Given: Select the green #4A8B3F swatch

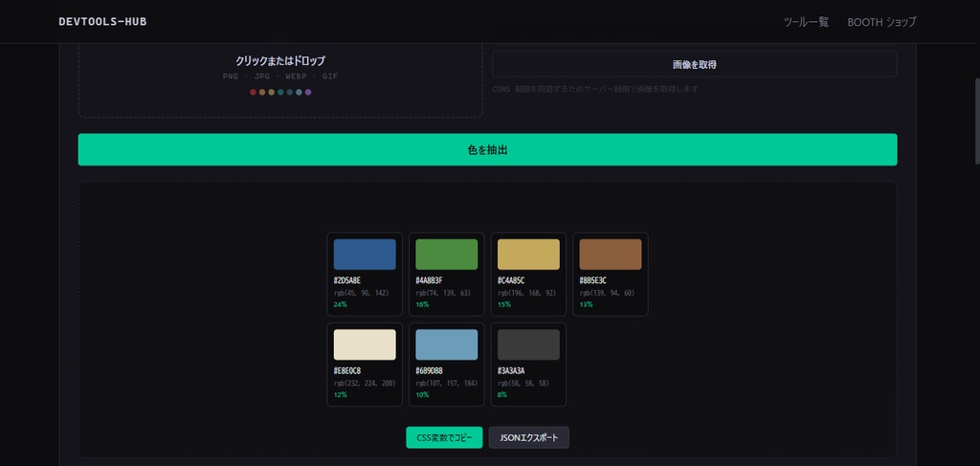Looking at the screenshot, I should click(446, 255).
